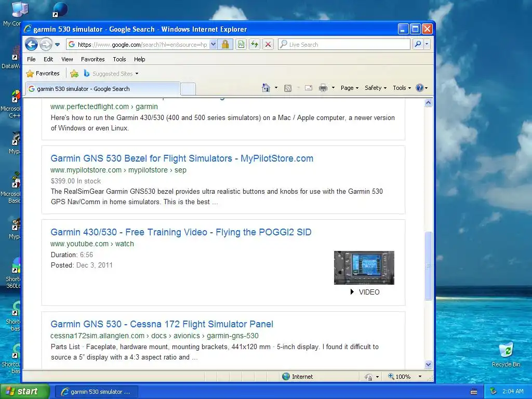
Task: Click the taskbar keyboard icon
Action: pos(474,392)
